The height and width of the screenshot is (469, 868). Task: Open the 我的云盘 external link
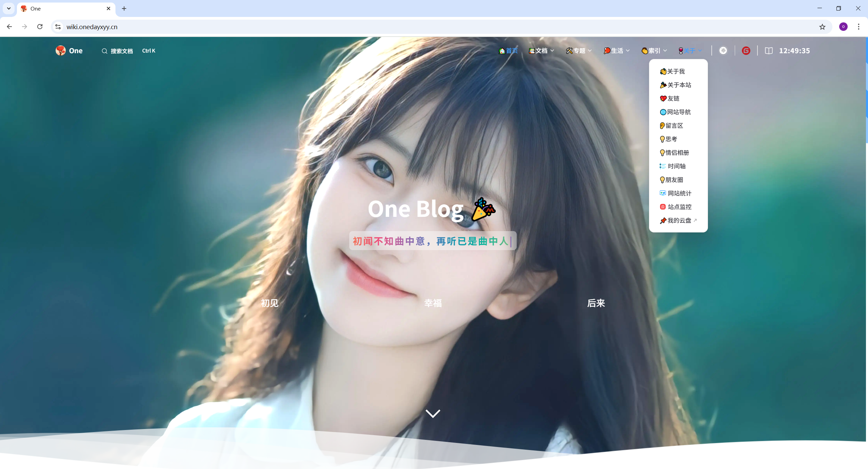(x=679, y=220)
